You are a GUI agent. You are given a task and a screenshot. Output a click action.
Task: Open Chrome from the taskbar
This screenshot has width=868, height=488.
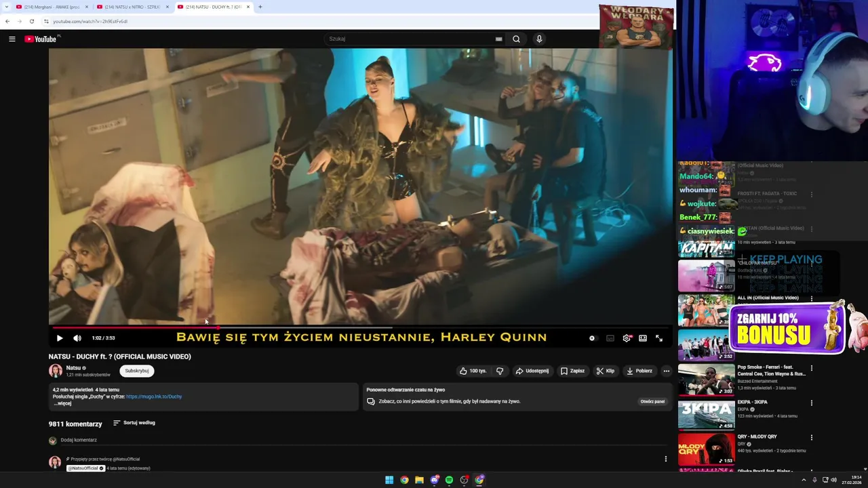click(x=404, y=480)
